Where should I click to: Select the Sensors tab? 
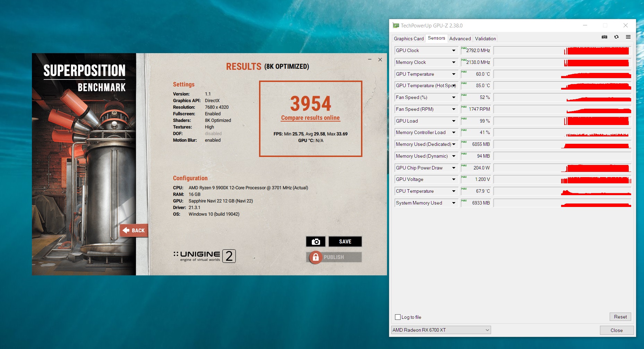436,38
